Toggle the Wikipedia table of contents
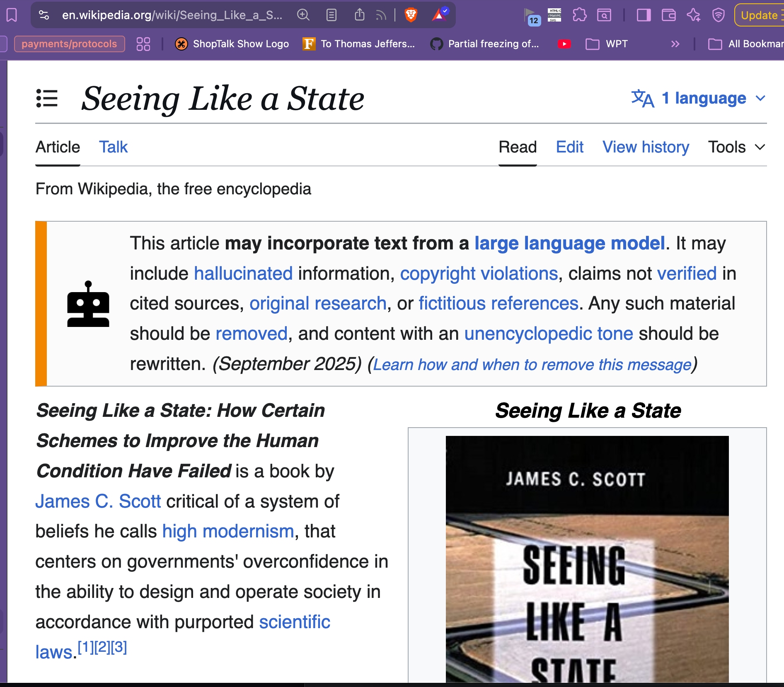This screenshot has height=687, width=784. click(x=47, y=99)
